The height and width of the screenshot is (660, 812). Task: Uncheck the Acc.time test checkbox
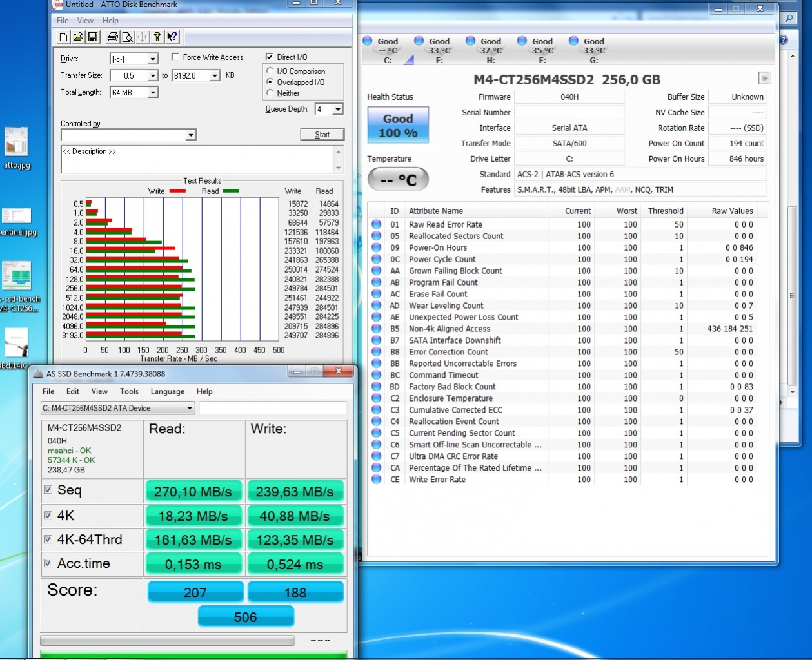[48, 563]
